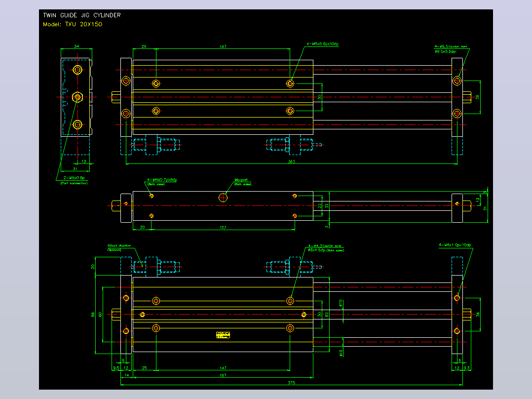Select the '22' hole pitch dimension
The height and width of the screenshot is (399, 532).
(x=320, y=206)
